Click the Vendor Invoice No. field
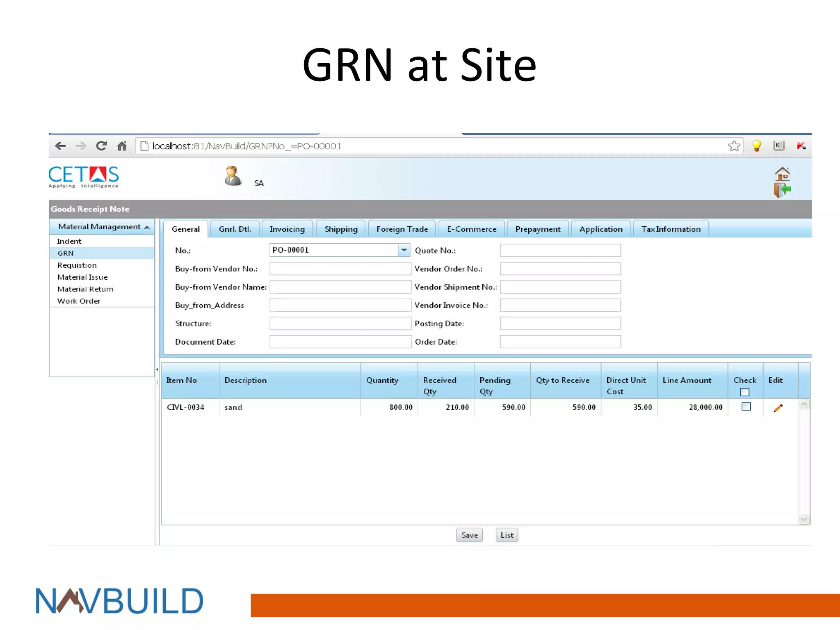 (560, 305)
